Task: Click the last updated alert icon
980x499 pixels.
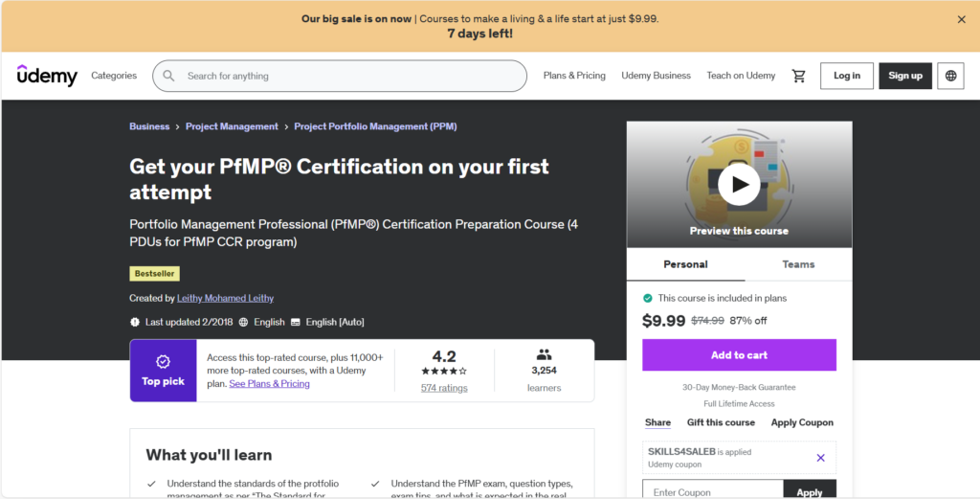Action: pos(134,322)
